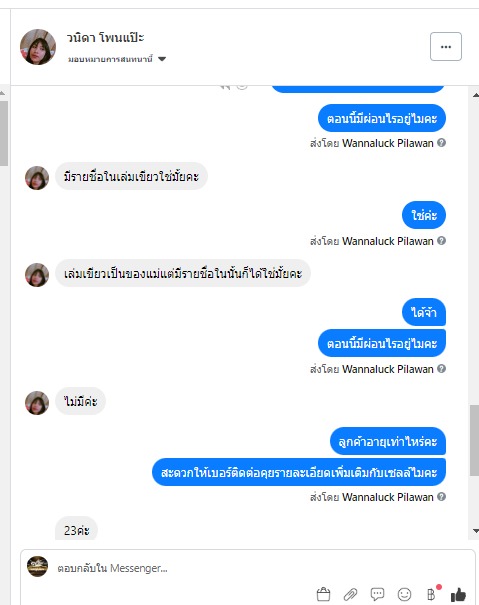Click the customer name in conversation header
This screenshot has height=605, width=479.
(x=105, y=38)
